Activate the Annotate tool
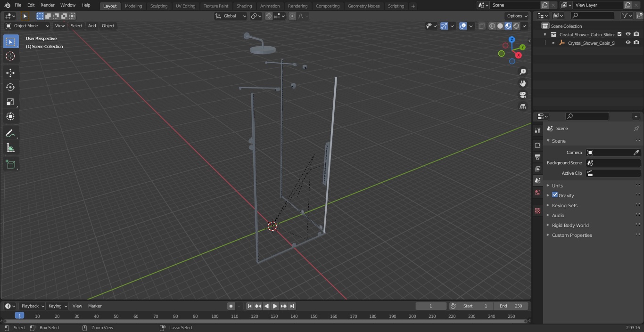This screenshot has height=332, width=644. click(10, 134)
